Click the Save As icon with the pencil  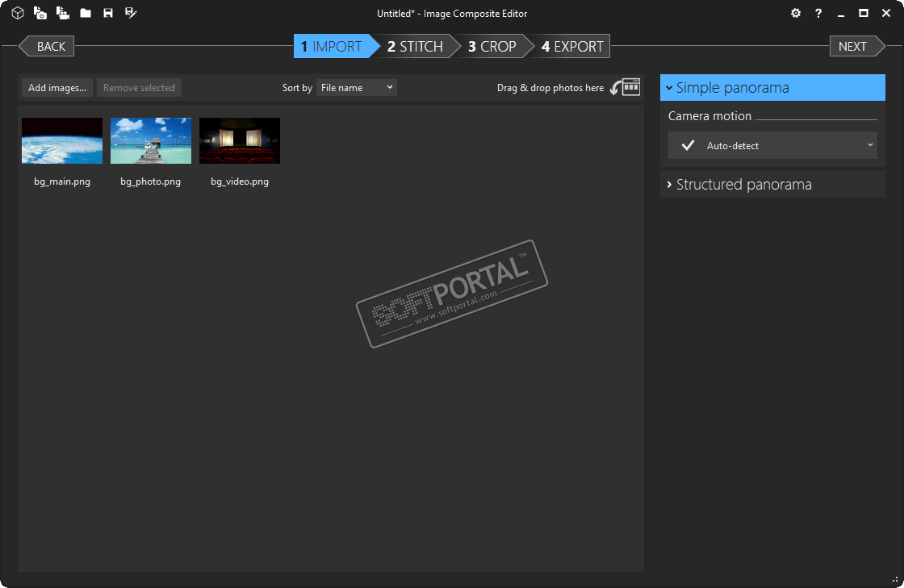click(x=131, y=13)
